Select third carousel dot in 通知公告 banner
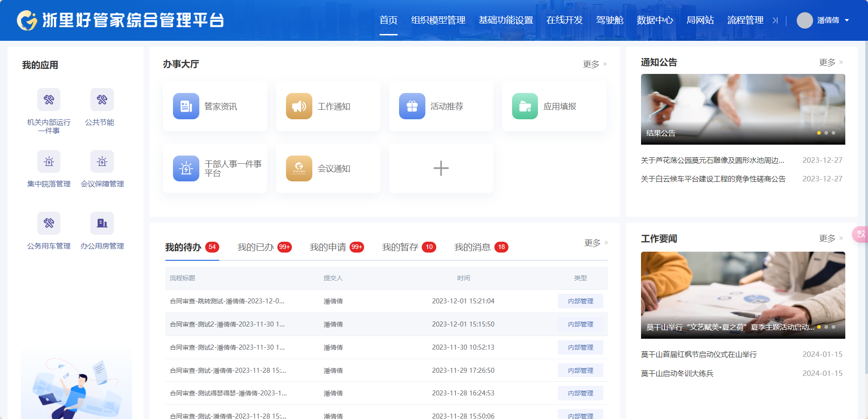This screenshot has width=868, height=419. 833,133
